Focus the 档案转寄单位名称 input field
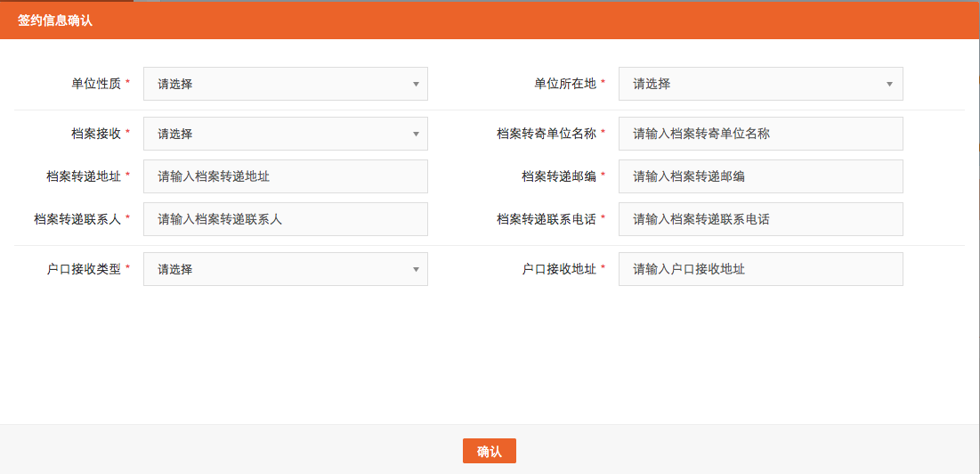 point(760,134)
